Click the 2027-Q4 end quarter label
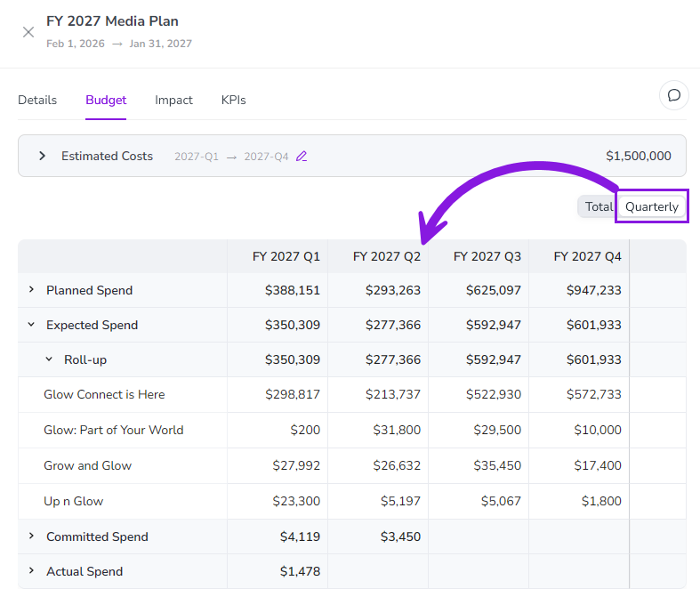 tap(266, 157)
